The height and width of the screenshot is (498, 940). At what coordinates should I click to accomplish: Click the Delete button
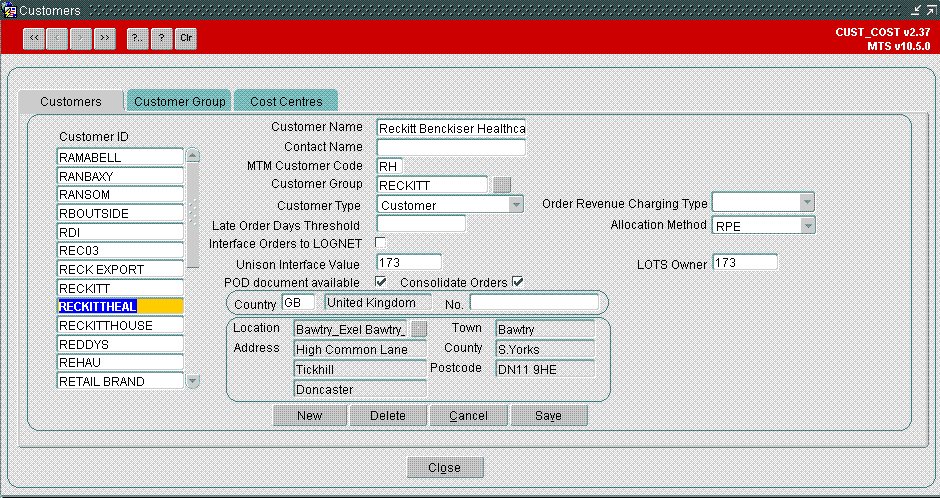(388, 415)
